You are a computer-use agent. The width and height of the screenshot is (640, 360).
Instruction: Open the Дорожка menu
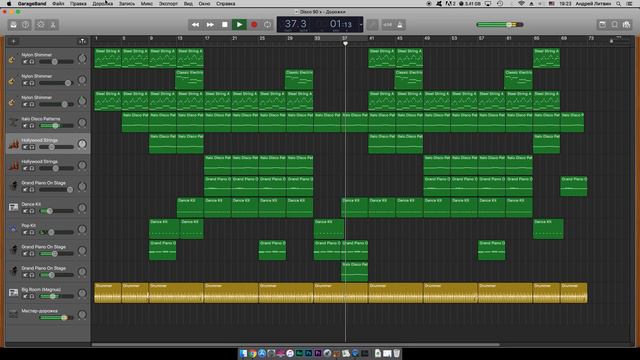(102, 4)
